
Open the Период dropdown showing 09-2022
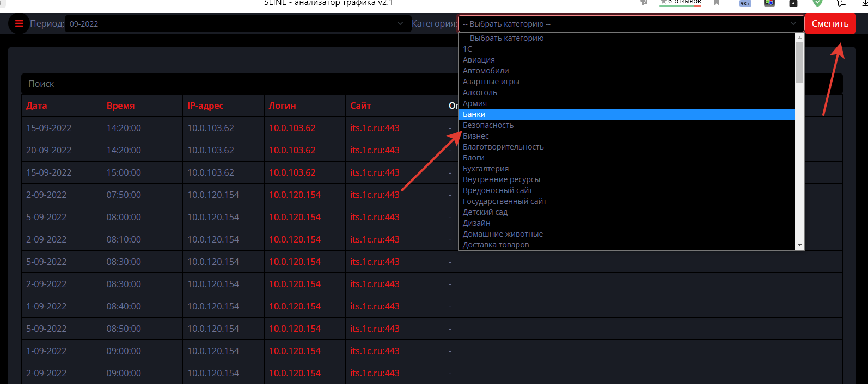pos(238,23)
